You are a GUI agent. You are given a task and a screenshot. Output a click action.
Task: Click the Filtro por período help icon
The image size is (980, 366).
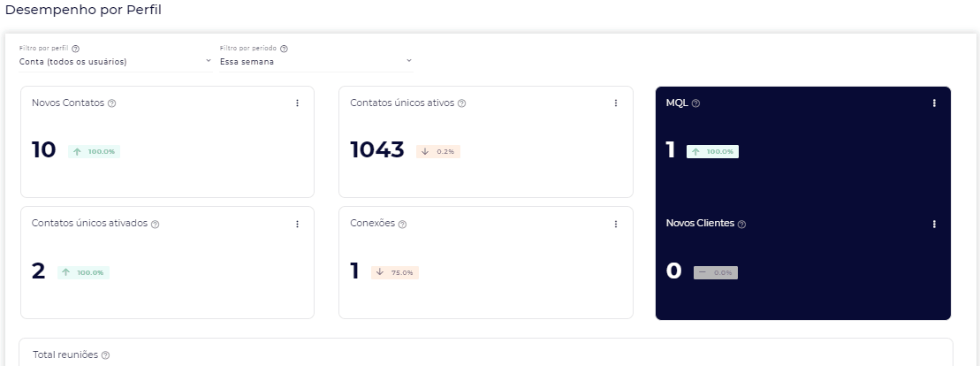[x=285, y=49]
